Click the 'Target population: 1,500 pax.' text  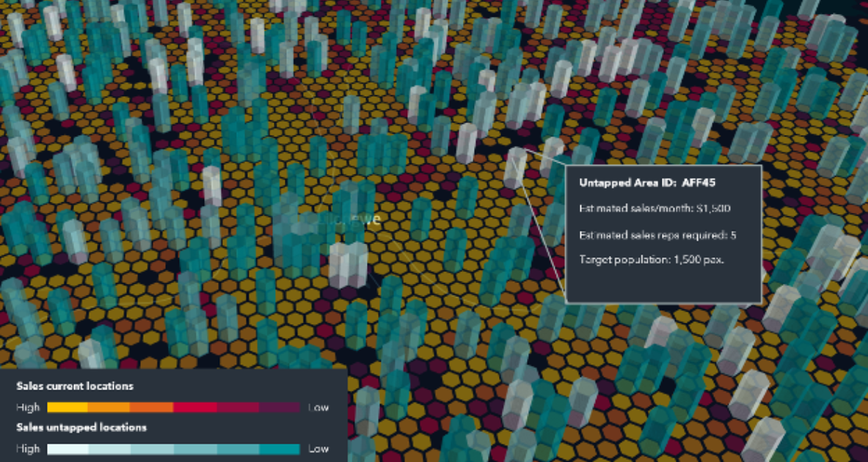(652, 260)
